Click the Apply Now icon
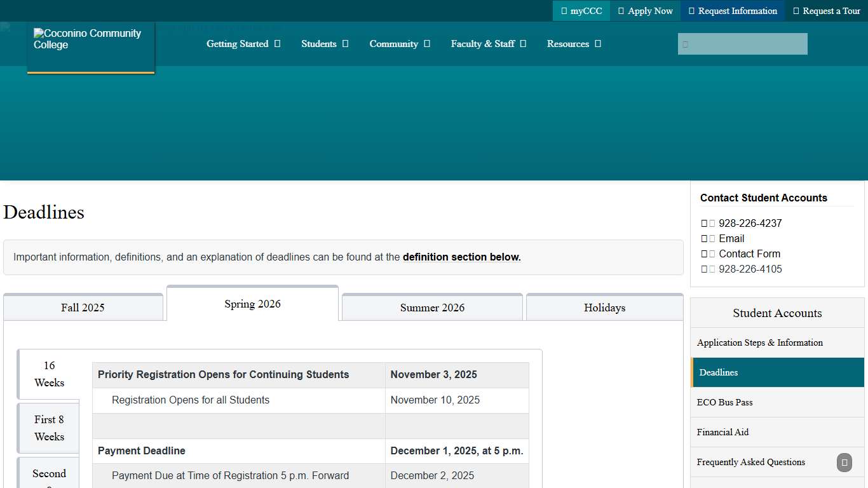 tap(621, 11)
